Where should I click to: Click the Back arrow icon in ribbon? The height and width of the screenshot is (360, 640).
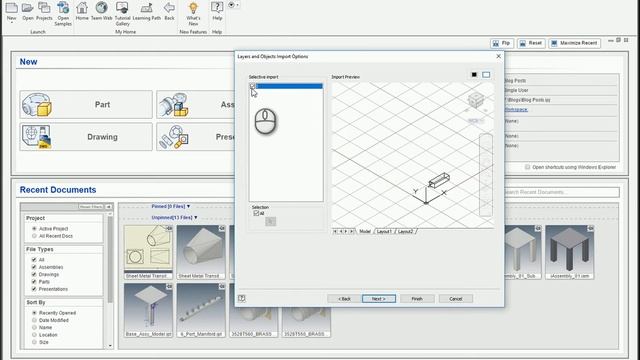coord(169,8)
